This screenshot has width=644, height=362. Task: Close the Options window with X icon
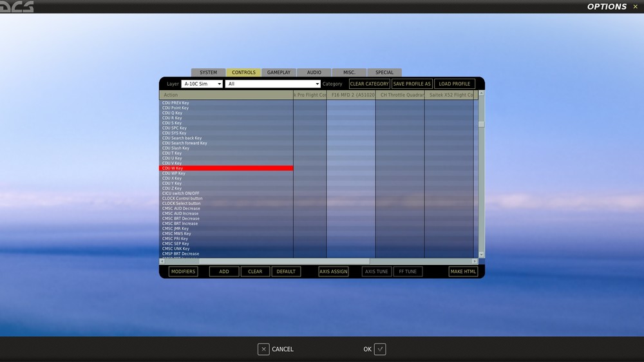(x=636, y=6)
